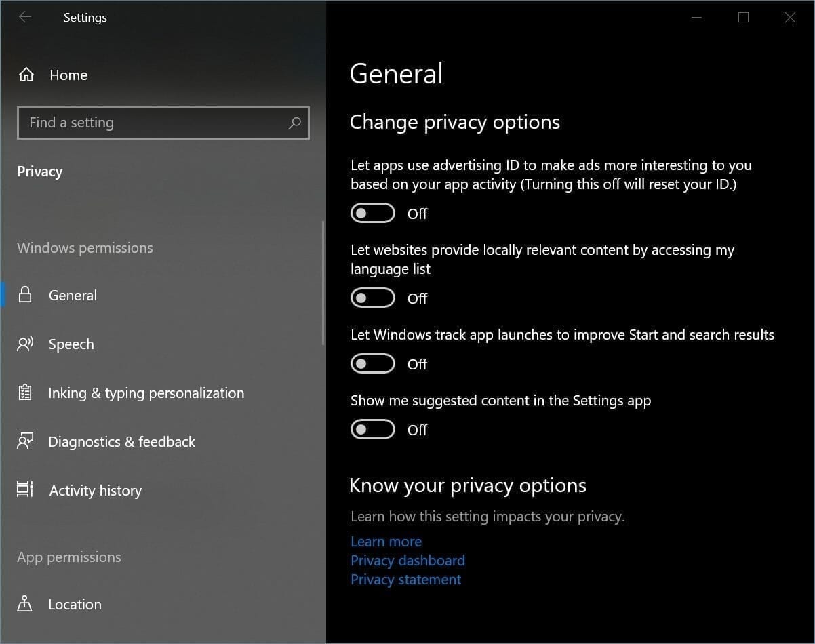Open the Location settings page

[75, 604]
